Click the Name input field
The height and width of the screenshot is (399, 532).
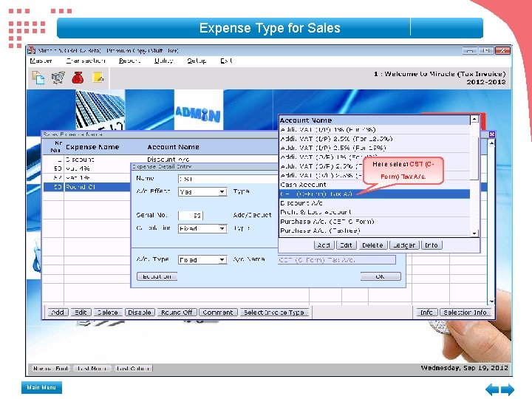tap(228, 179)
